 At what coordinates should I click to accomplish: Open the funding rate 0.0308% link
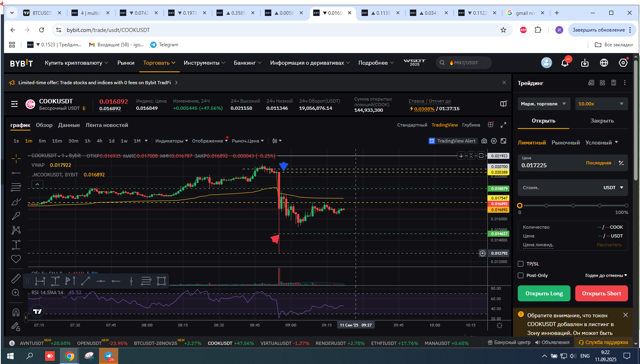(x=424, y=109)
